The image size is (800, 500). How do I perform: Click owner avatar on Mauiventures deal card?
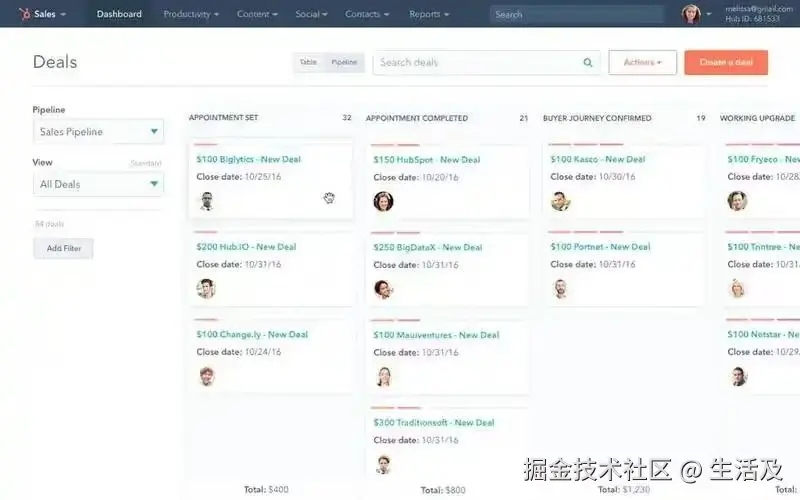pyautogui.click(x=384, y=377)
